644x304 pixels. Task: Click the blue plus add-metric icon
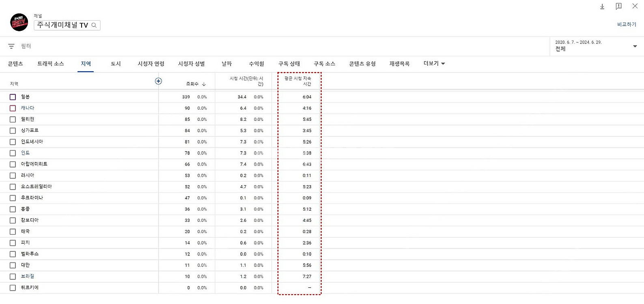pos(158,81)
